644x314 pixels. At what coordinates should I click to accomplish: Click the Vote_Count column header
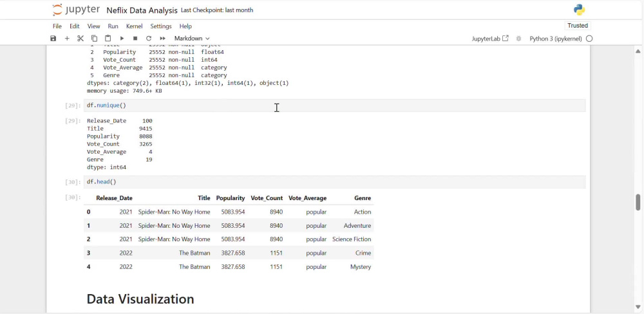pyautogui.click(x=267, y=198)
